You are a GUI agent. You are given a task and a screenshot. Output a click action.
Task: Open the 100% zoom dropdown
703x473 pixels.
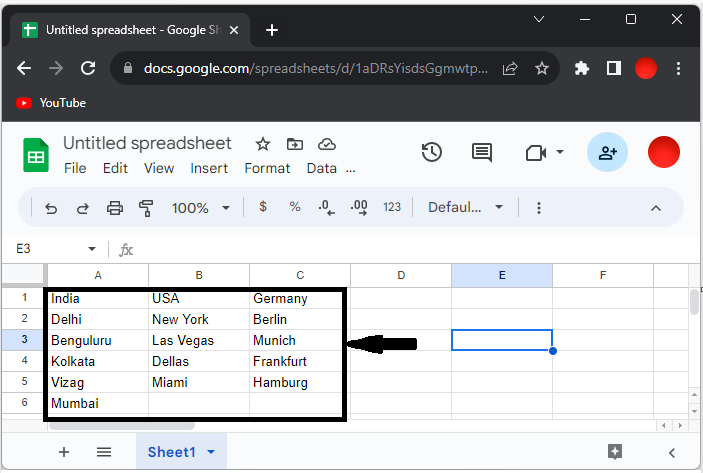(x=201, y=208)
